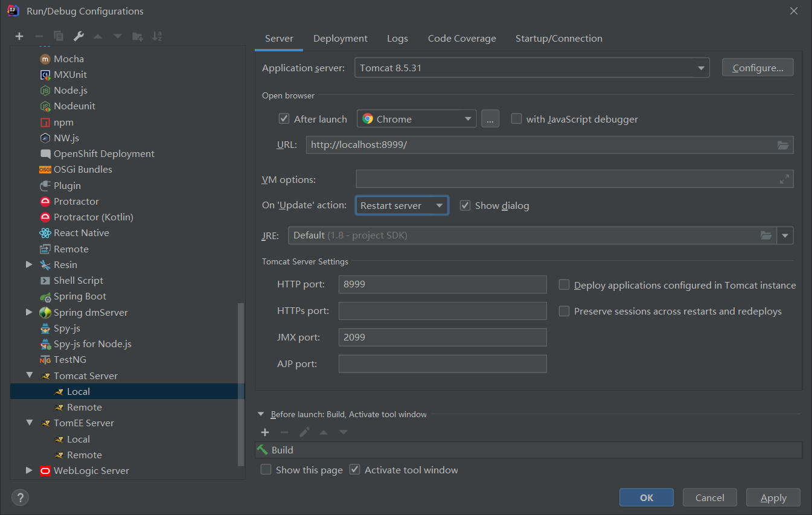
Task: Click the folder browse icon in URL field
Action: click(x=783, y=145)
